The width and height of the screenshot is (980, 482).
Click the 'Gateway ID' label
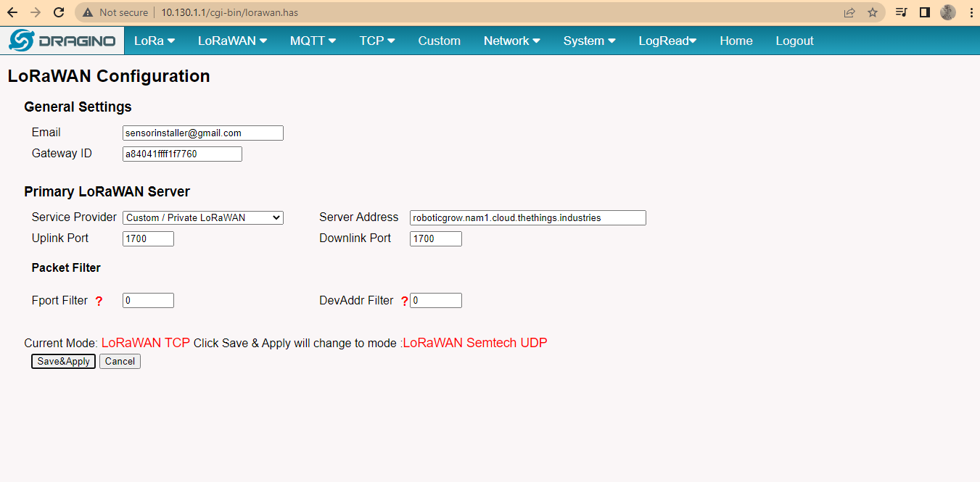[62, 153]
